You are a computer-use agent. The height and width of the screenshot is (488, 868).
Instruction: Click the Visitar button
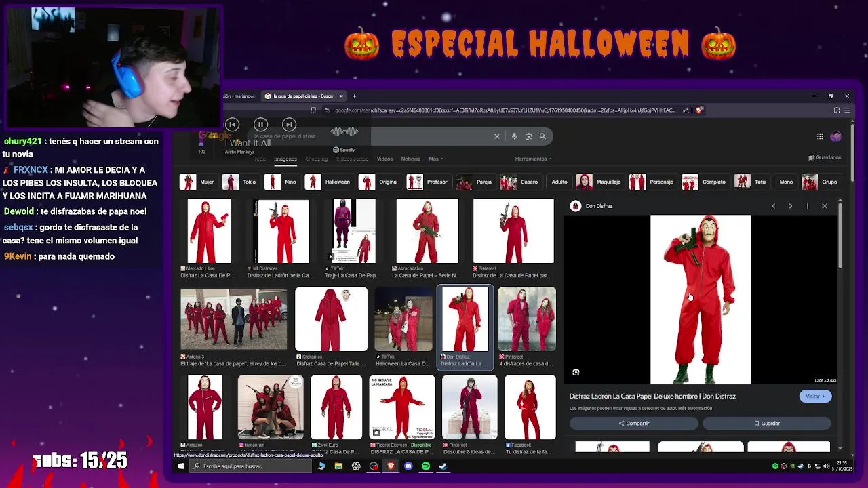[x=815, y=396]
